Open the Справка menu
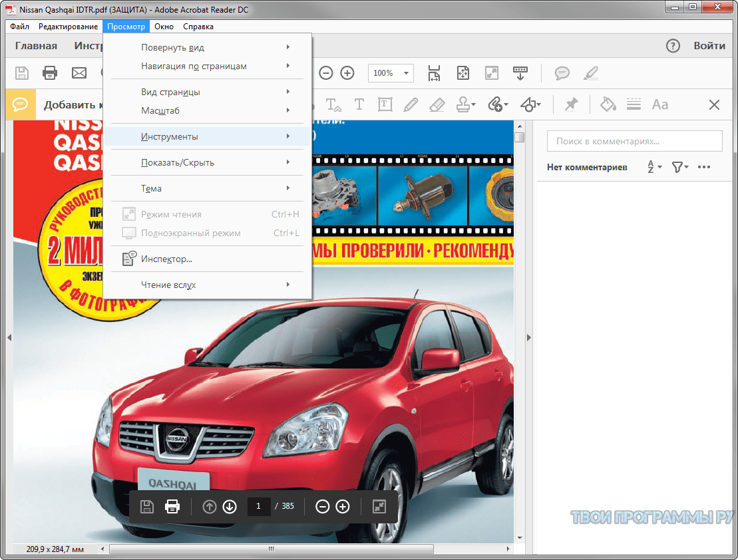 pyautogui.click(x=198, y=27)
